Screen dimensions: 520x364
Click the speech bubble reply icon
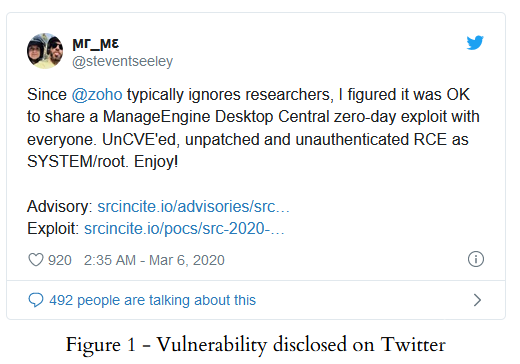tap(36, 300)
